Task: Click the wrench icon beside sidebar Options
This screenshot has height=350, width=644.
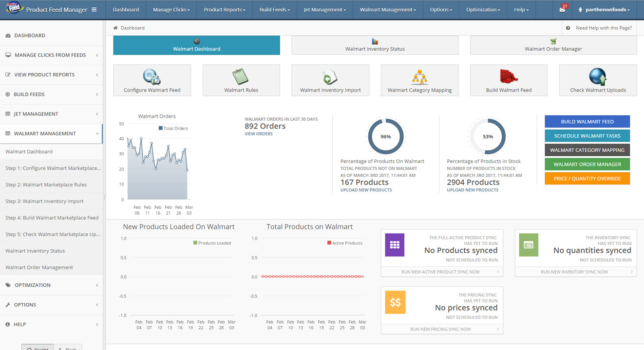Action: [x=8, y=305]
